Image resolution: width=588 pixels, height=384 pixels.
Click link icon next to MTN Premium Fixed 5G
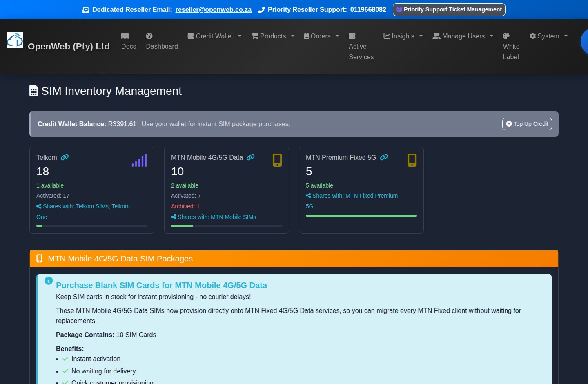point(384,157)
